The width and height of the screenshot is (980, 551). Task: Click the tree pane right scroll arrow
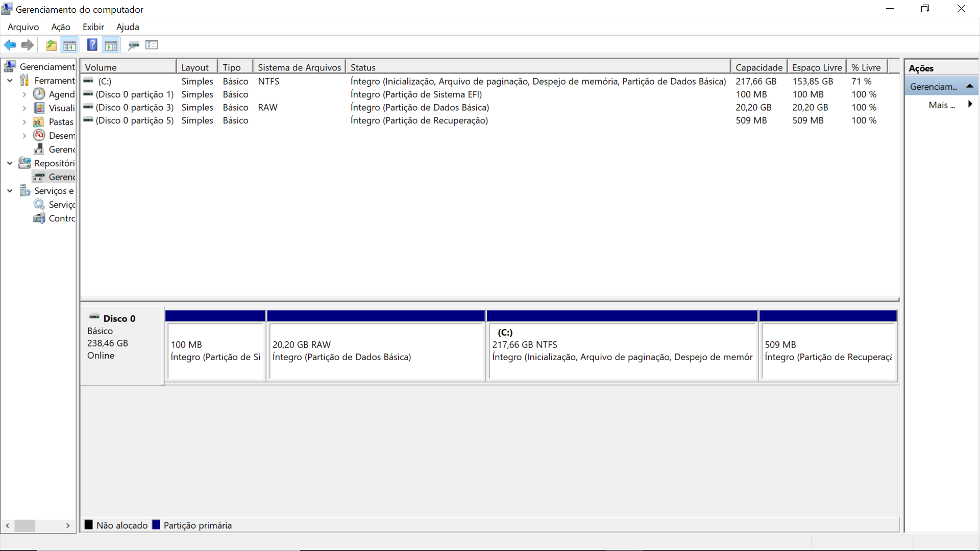[68, 525]
